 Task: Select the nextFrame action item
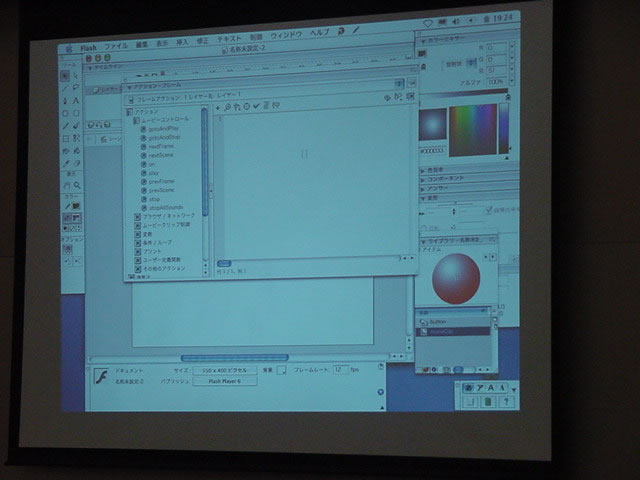coord(161,147)
